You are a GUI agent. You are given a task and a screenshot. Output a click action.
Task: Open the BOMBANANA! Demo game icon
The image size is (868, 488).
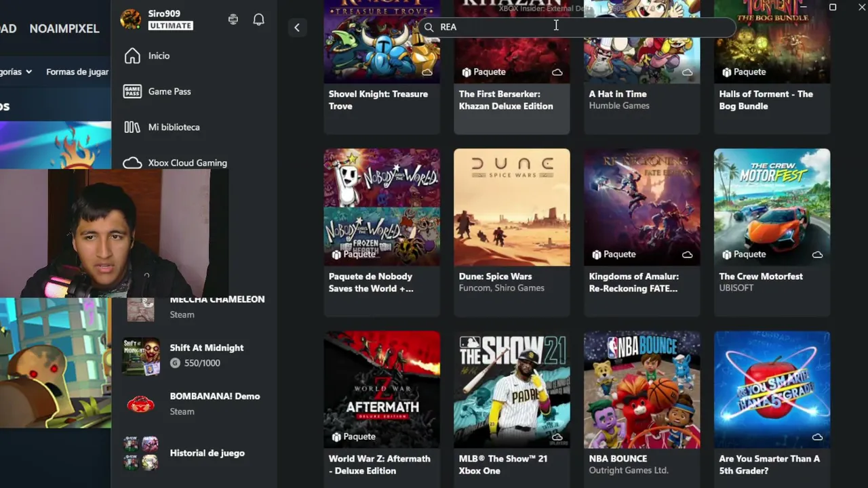pyautogui.click(x=141, y=405)
